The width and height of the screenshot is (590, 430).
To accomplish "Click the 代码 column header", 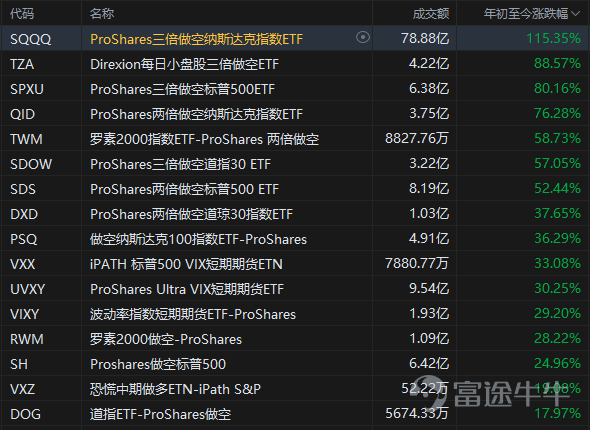I will 22,14.
